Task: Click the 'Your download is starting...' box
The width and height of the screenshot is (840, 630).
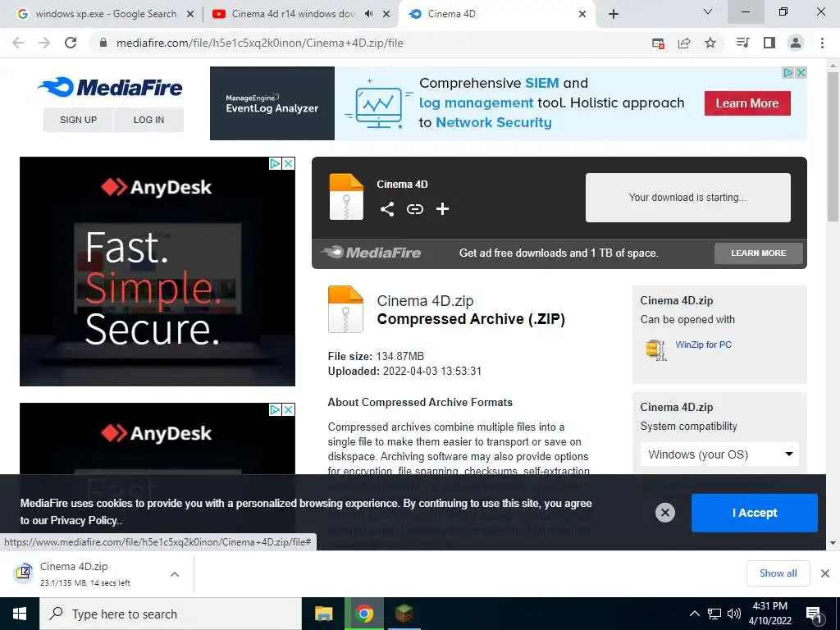Action: click(x=688, y=197)
